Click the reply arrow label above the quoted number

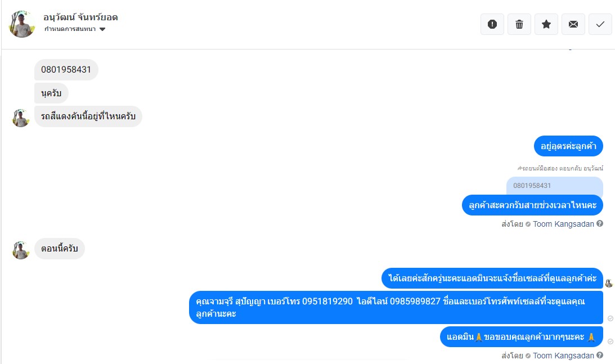click(x=560, y=168)
